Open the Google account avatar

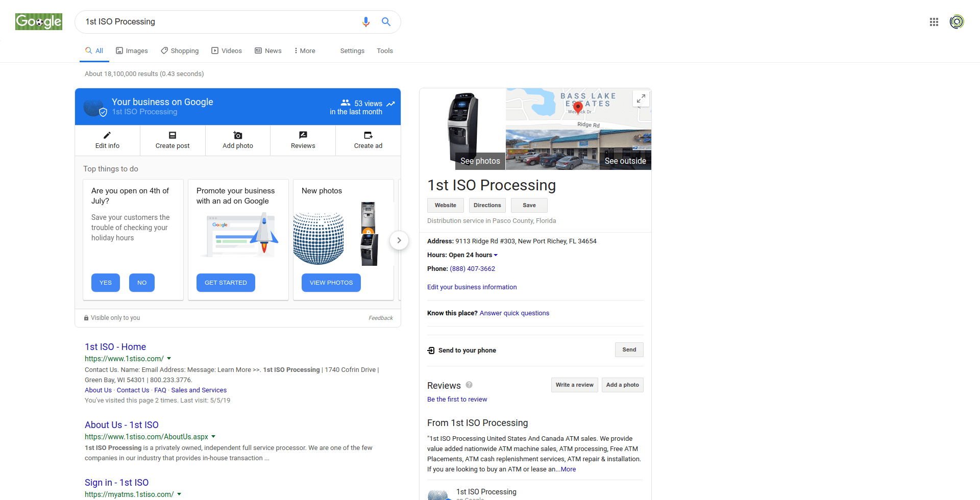click(957, 22)
